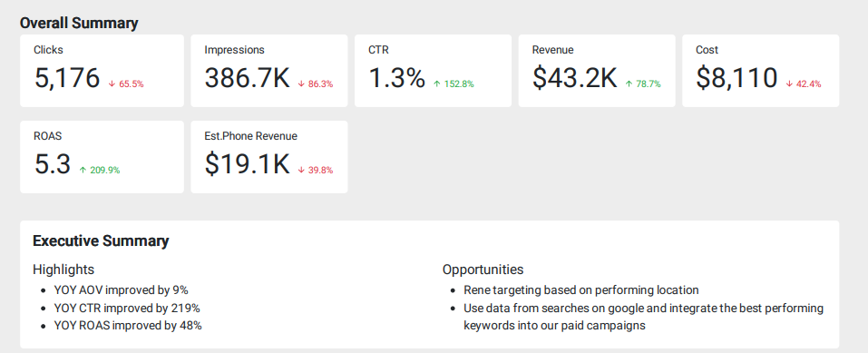Click the Revenue $43.2K figure
The height and width of the screenshot is (353, 868).
tap(575, 77)
